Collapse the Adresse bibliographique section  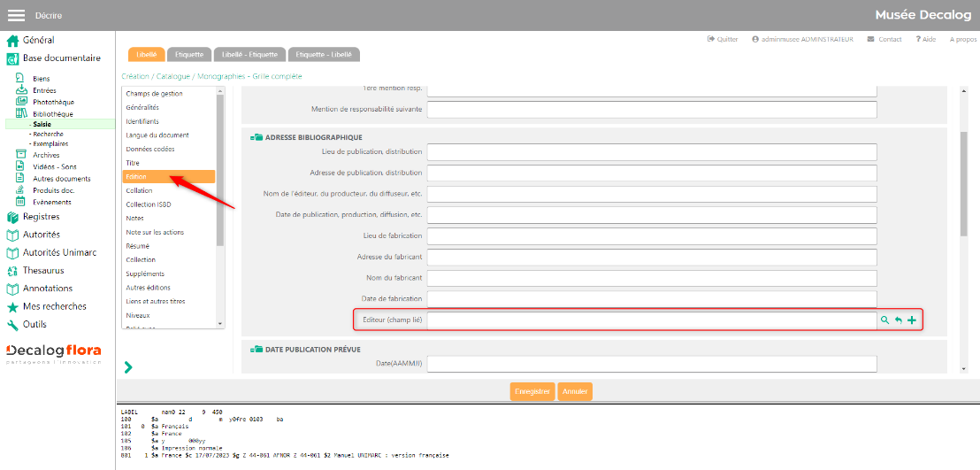pyautogui.click(x=256, y=137)
